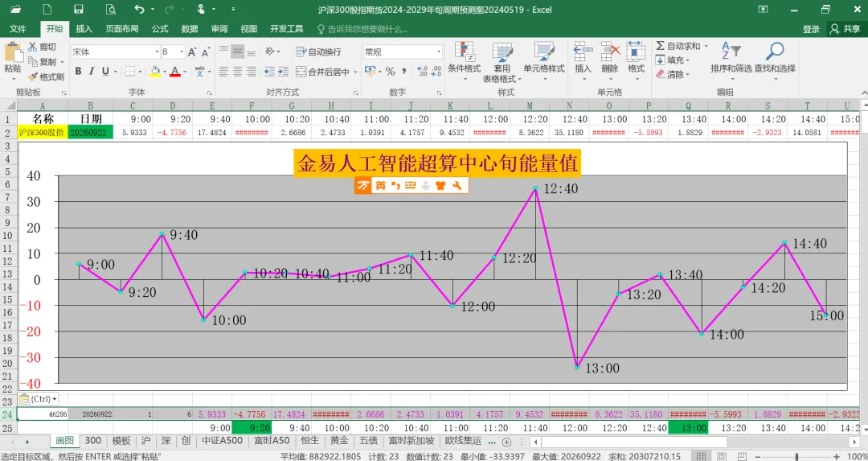
Task: Create new workbook from quick access toolbar
Action: (x=47, y=9)
